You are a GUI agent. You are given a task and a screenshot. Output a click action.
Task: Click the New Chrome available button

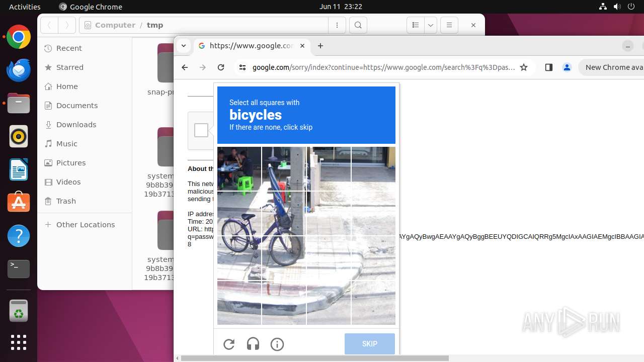point(611,67)
